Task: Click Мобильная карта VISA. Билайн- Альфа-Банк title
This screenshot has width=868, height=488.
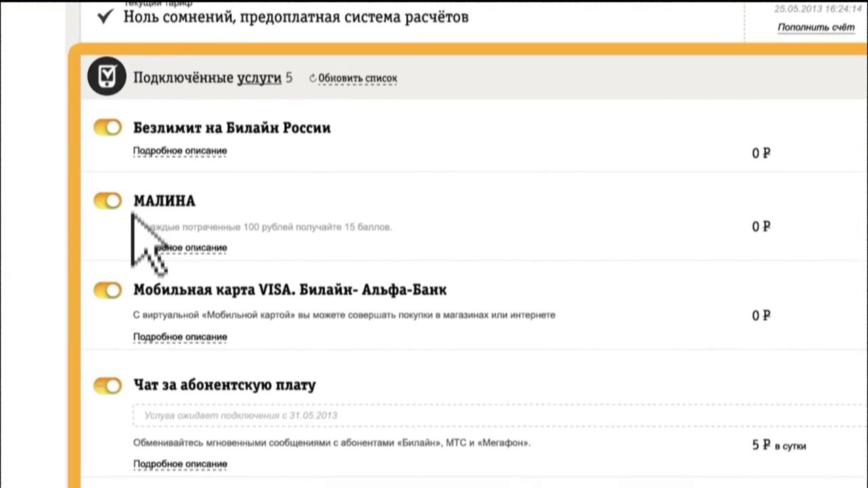Action: (x=290, y=290)
